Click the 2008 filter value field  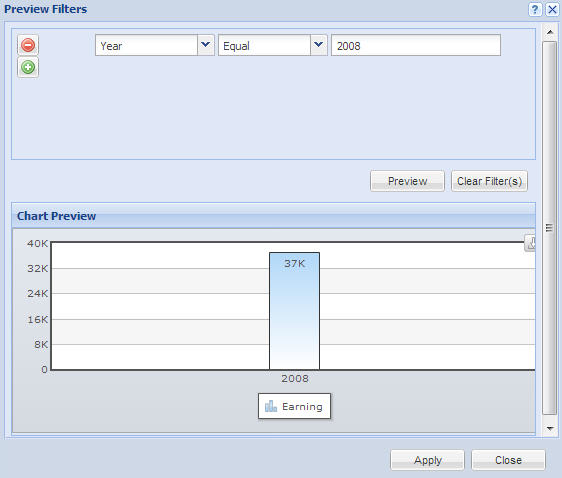tap(416, 45)
